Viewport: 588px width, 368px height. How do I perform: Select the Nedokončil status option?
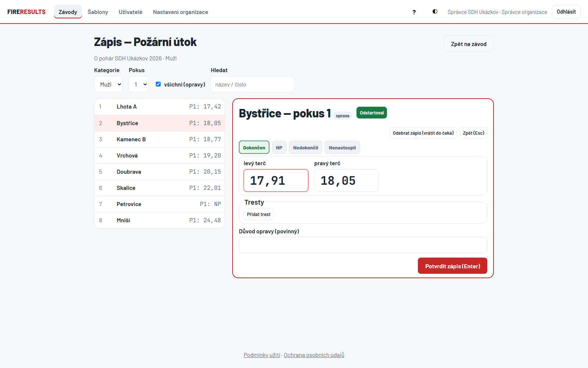coord(305,147)
